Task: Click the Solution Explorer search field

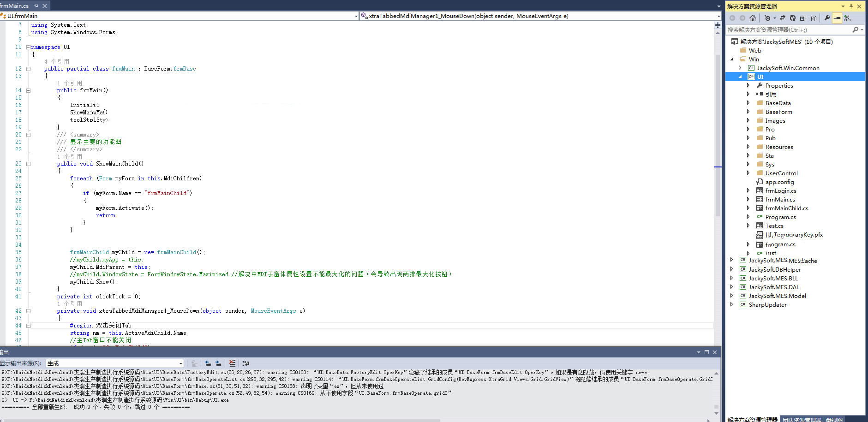Action: tap(789, 30)
